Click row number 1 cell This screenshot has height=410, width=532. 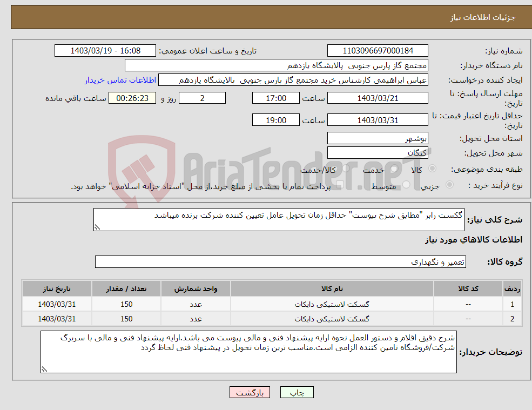point(512,305)
